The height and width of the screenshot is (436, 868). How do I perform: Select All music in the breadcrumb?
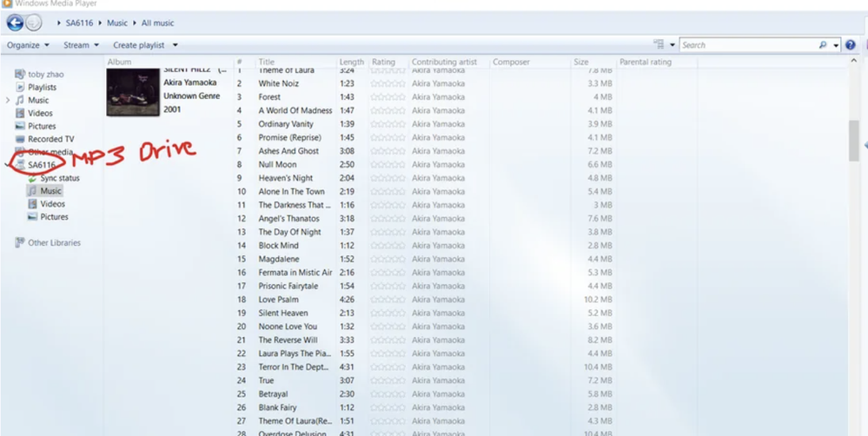pos(158,23)
